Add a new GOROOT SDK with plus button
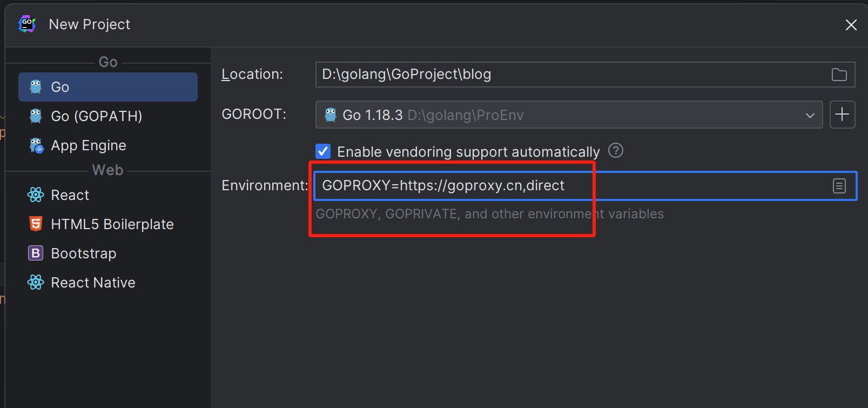The image size is (868, 408). click(x=842, y=115)
